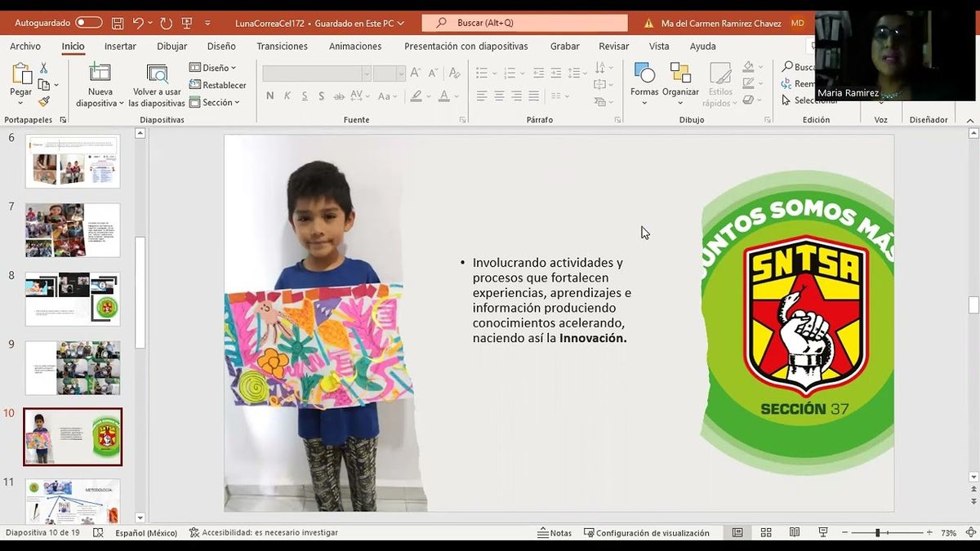Image resolution: width=980 pixels, height=551 pixels.
Task: Center text in Párrafo group
Action: point(499,96)
